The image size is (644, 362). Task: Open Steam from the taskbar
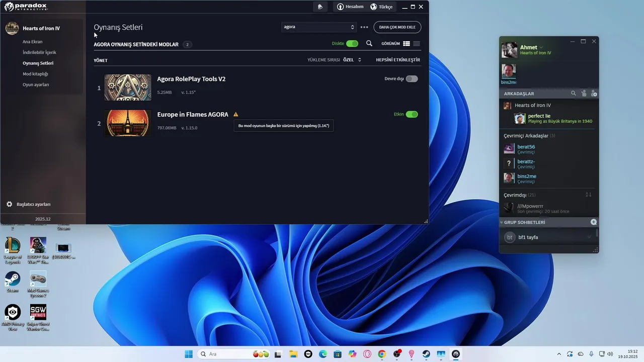point(426,354)
